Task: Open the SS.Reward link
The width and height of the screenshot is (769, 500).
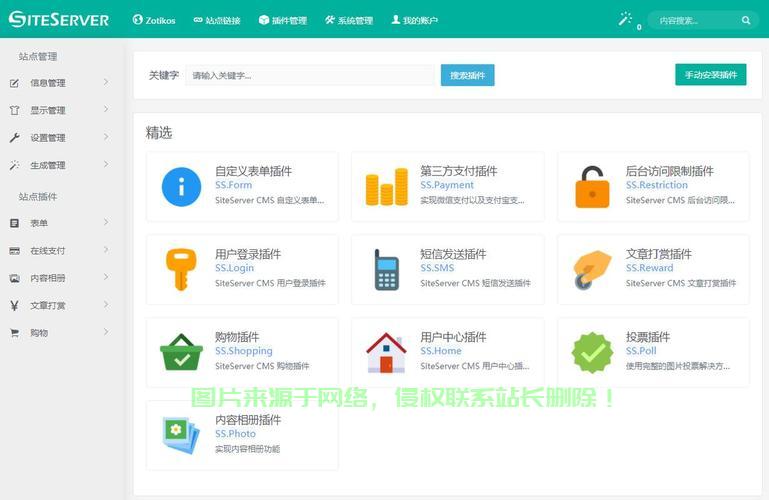Action: click(649, 268)
